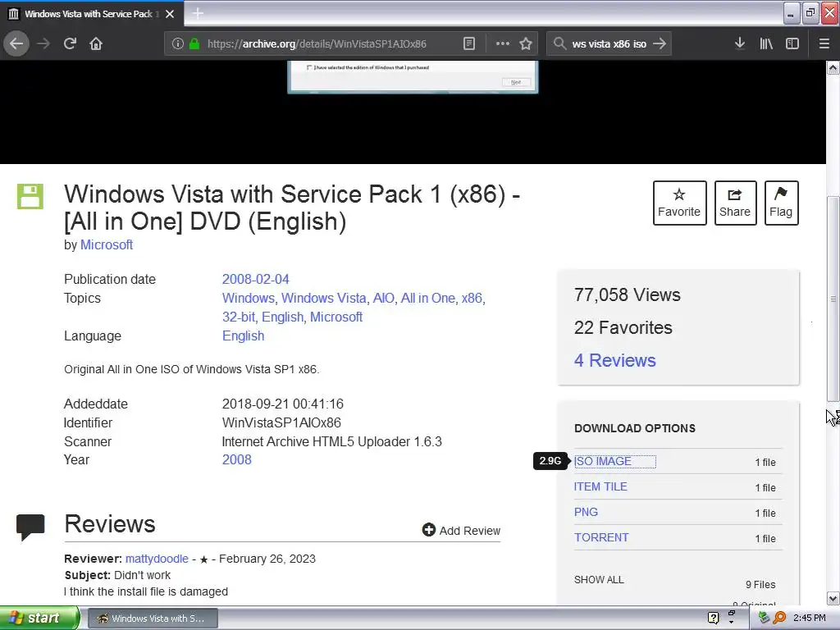
Task: Download the TORRENT file
Action: point(601,537)
